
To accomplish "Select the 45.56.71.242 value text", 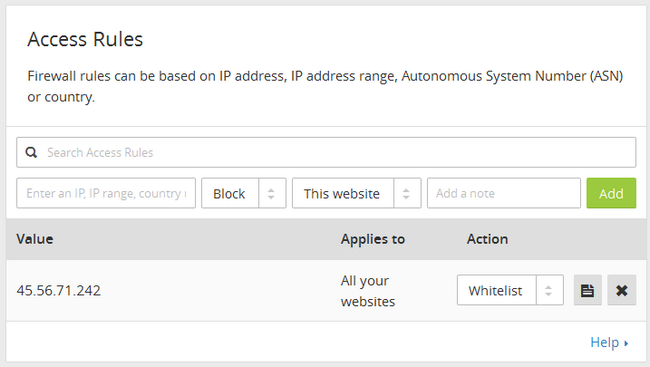I will (58, 290).
